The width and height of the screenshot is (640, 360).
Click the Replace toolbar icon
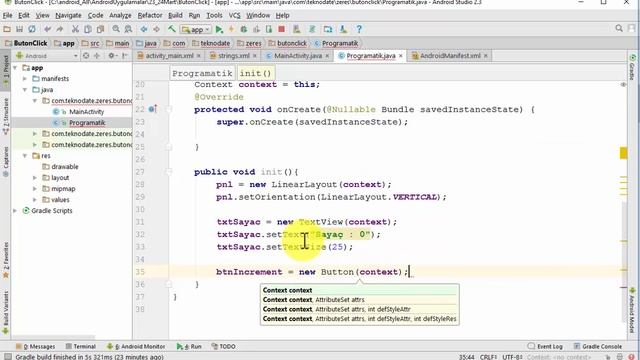tap(128, 29)
